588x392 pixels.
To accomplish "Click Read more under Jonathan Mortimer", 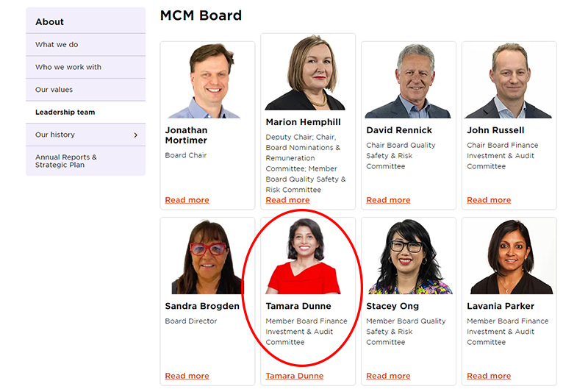I will (x=187, y=200).
